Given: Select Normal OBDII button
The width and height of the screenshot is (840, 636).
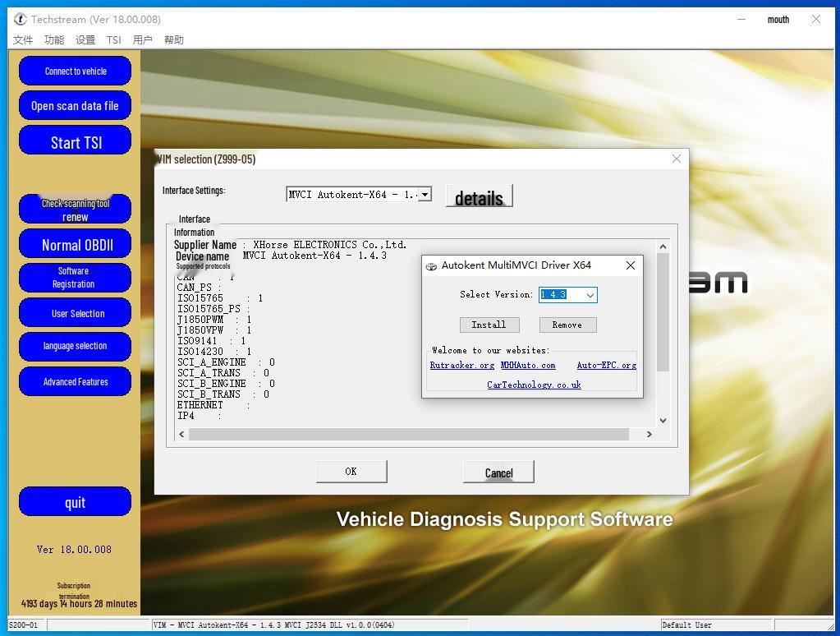Looking at the screenshot, I should point(75,244).
